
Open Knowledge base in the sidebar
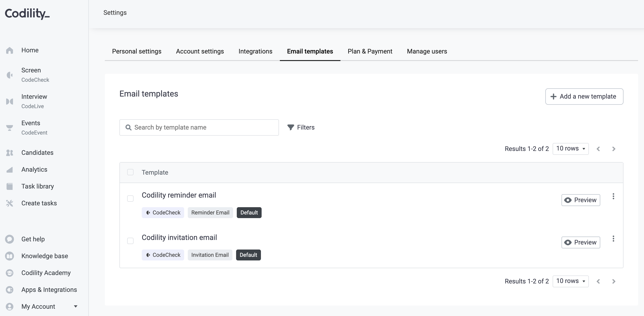click(44, 256)
